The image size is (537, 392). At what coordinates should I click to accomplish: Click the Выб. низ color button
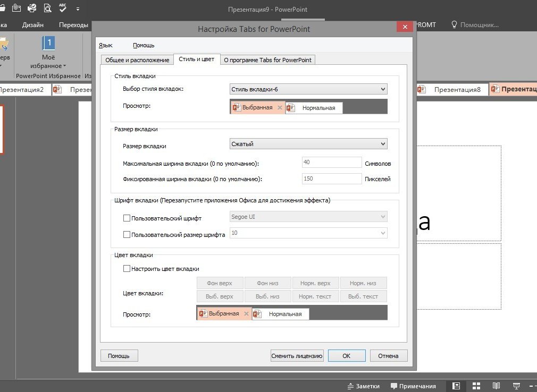click(x=267, y=296)
